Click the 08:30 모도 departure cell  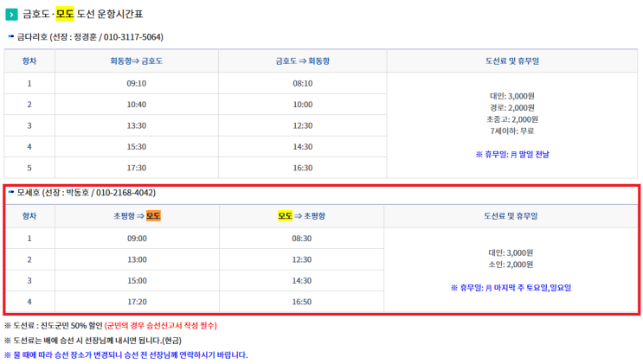click(301, 239)
